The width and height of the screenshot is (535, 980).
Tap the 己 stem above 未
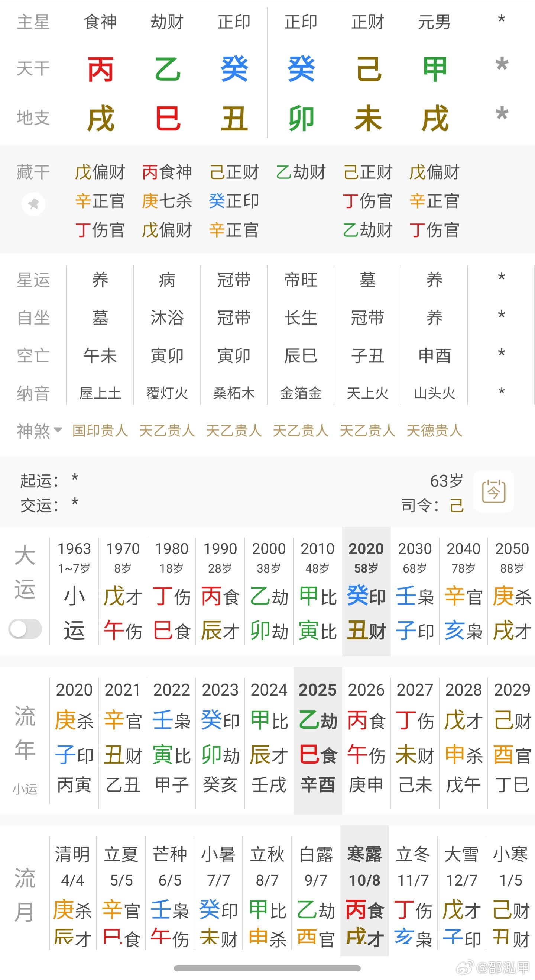pyautogui.click(x=368, y=69)
